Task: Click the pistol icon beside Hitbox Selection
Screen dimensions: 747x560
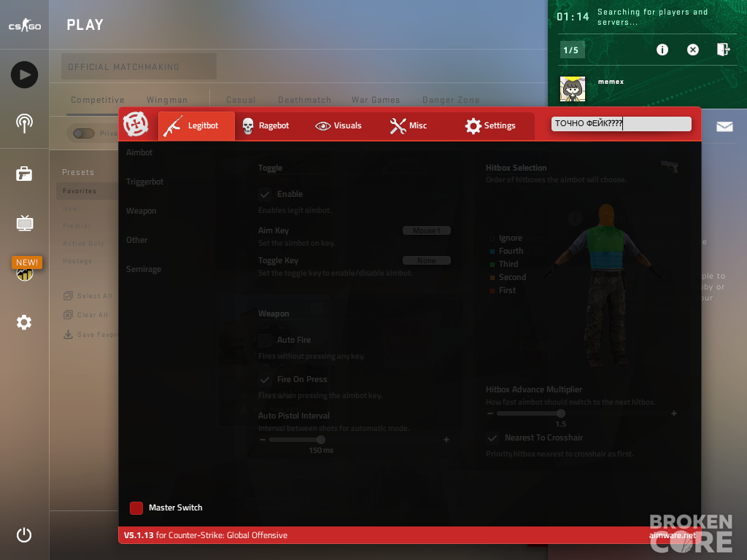Action: pos(670,167)
